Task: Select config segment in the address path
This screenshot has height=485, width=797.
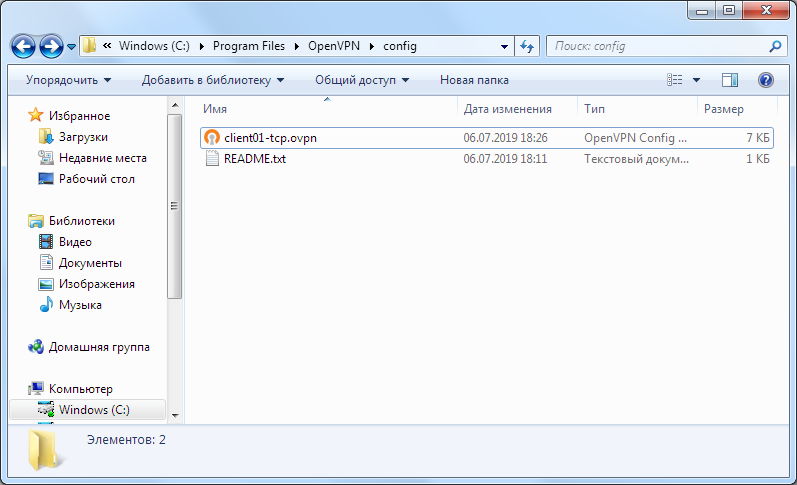Action: pyautogui.click(x=400, y=46)
